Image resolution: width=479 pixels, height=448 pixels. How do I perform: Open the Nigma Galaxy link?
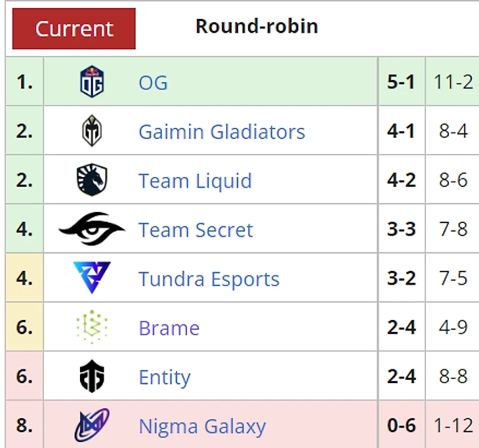202,427
